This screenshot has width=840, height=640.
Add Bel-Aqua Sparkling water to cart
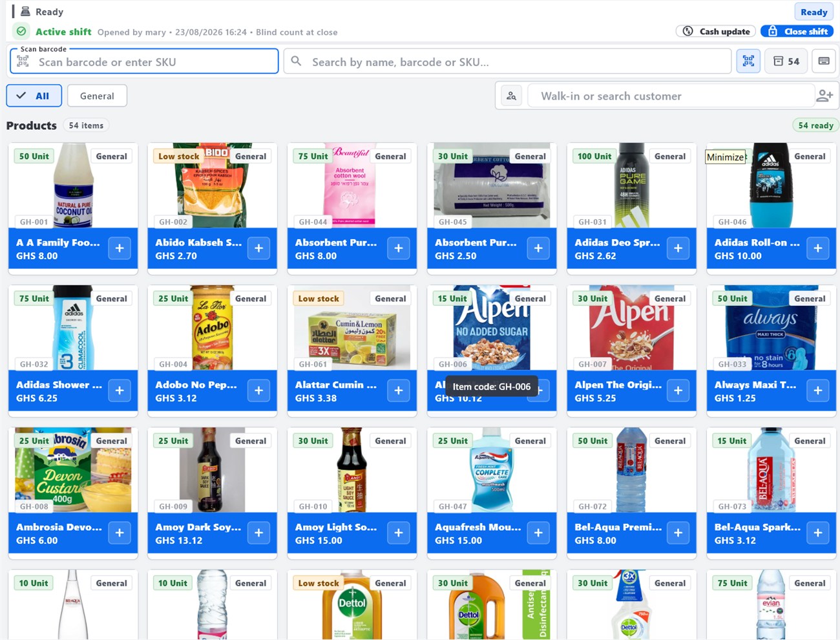(x=818, y=533)
